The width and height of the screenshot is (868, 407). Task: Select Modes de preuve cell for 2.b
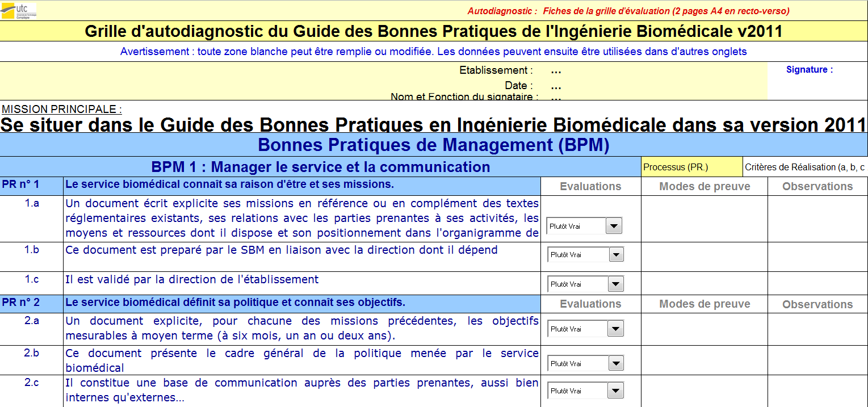tap(704, 360)
